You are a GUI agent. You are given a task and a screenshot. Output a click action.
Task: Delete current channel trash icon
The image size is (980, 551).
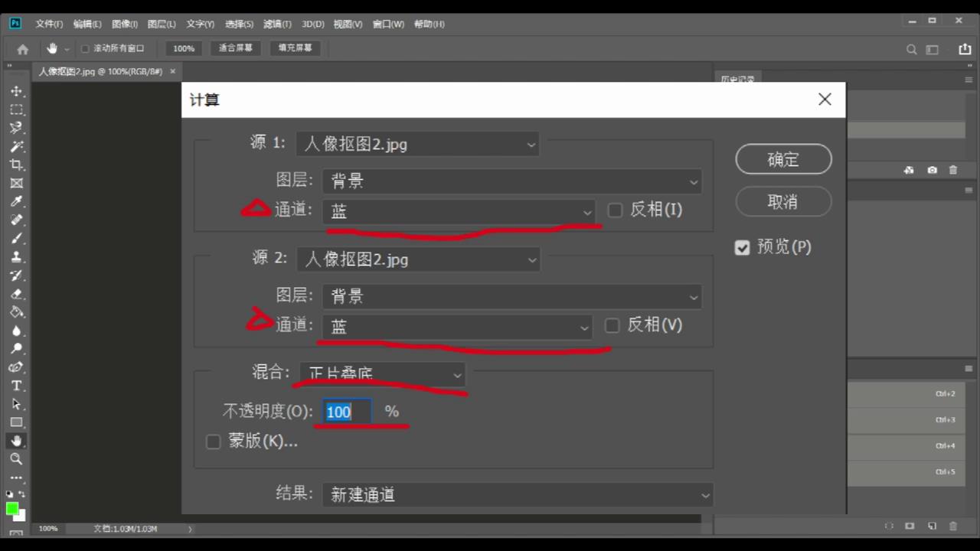pos(953,526)
